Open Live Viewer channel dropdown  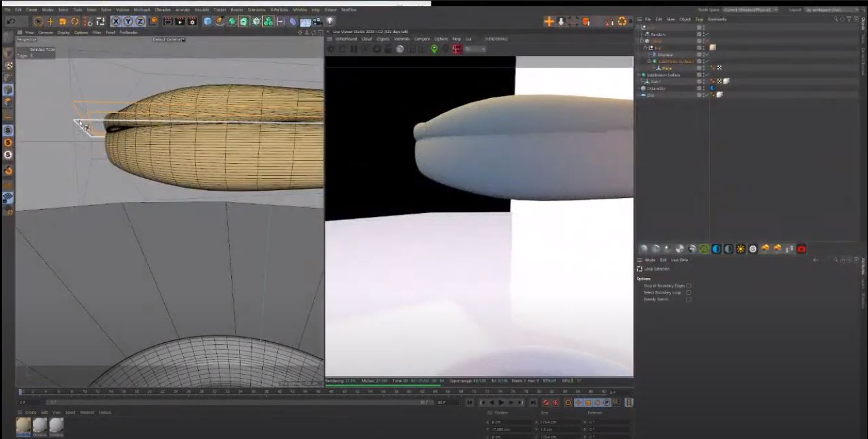(x=475, y=49)
